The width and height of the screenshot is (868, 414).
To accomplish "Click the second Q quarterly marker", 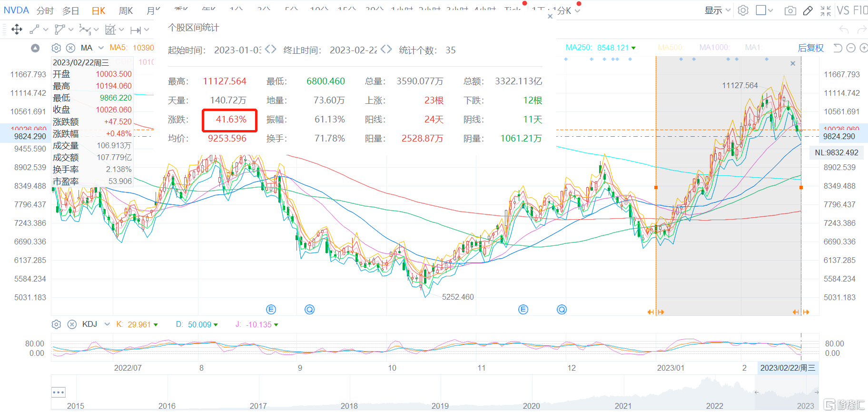I will point(562,310).
